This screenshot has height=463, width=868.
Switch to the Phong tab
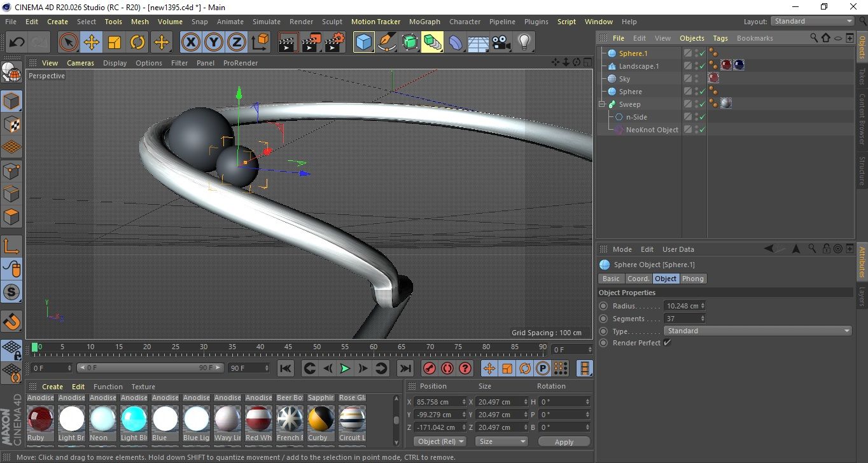[693, 279]
